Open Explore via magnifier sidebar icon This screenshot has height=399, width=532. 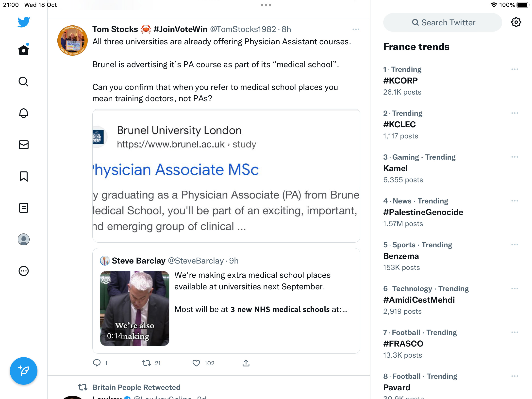click(x=24, y=82)
